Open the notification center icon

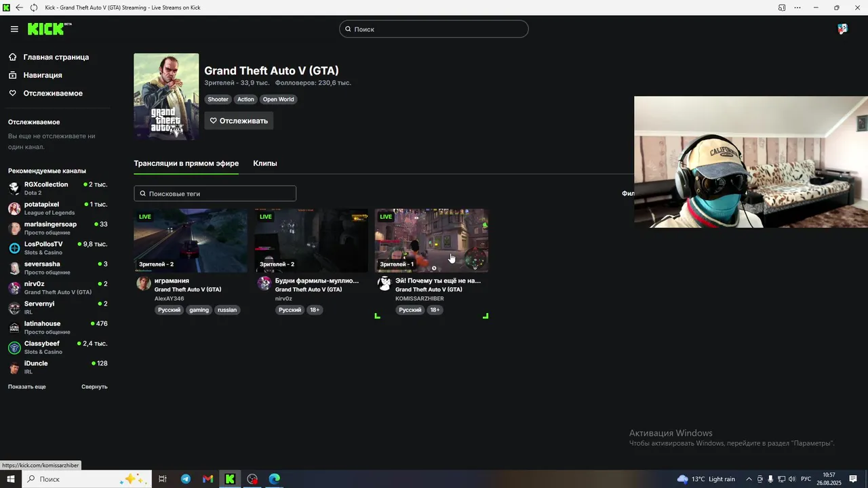pos(853,479)
